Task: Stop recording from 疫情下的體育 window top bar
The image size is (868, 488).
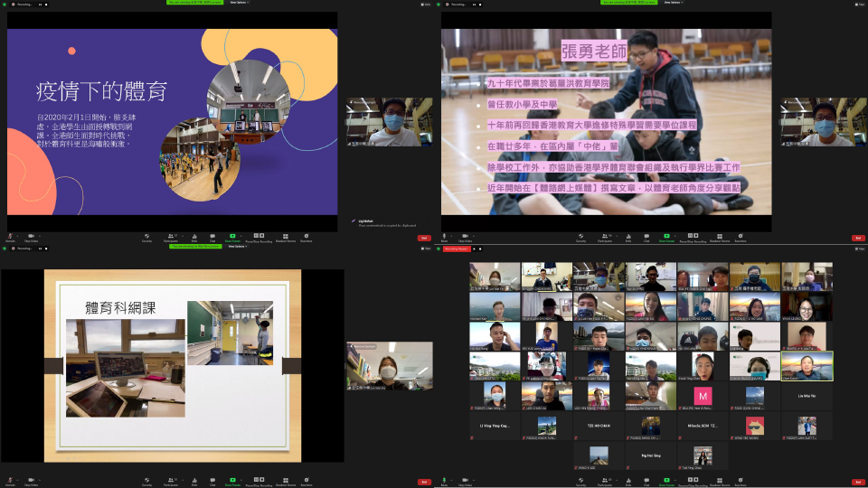Action: 46,5
